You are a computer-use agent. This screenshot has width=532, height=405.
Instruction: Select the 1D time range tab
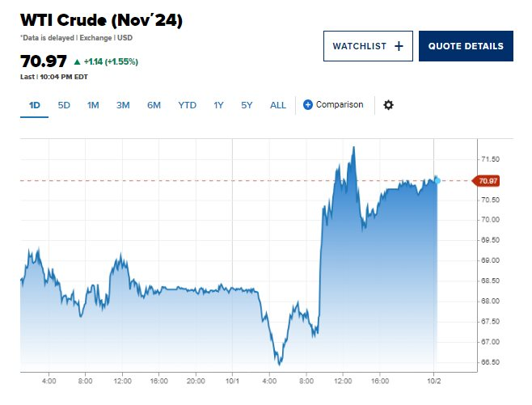pyautogui.click(x=35, y=105)
